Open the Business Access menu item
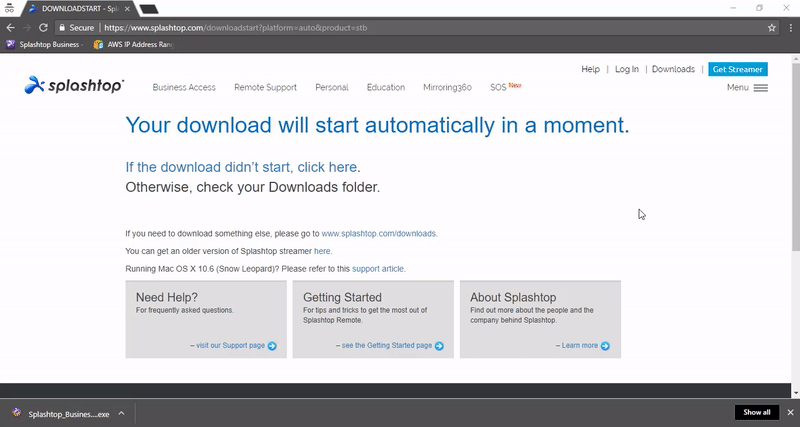Viewport: 800px width, 427px height. point(184,88)
